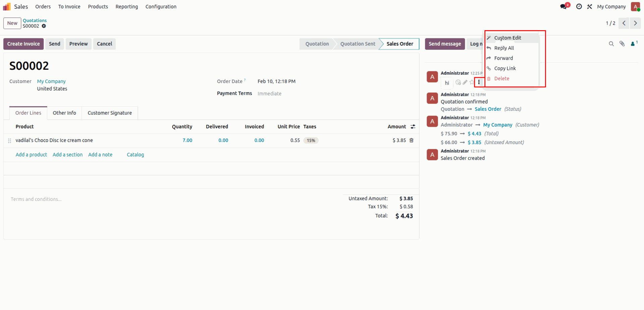Switch to the Other Info tab
The image size is (644, 310).
[64, 113]
